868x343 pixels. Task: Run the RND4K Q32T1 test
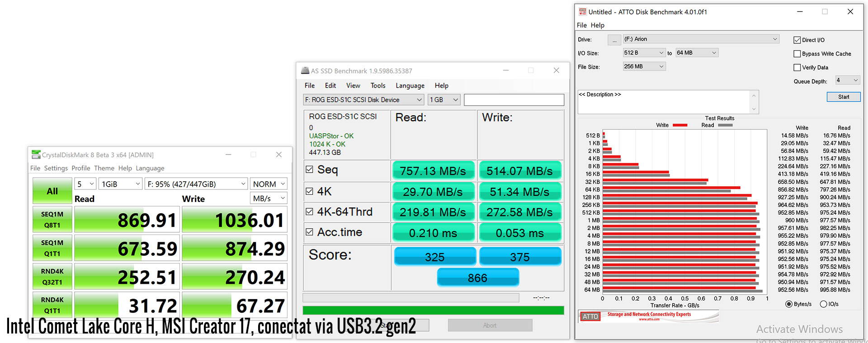52,277
